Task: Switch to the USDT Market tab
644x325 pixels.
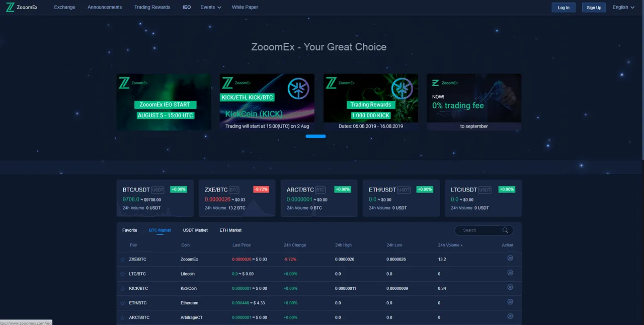Action: click(x=195, y=230)
